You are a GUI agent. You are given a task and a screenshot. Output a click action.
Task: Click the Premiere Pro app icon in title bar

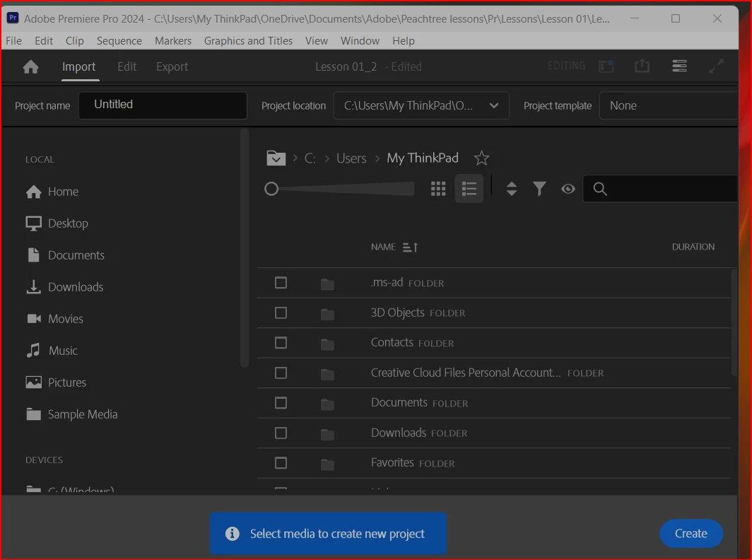tap(13, 18)
